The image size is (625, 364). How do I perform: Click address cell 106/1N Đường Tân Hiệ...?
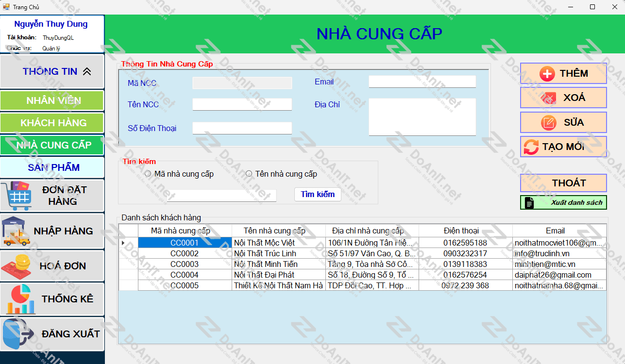coord(372,243)
